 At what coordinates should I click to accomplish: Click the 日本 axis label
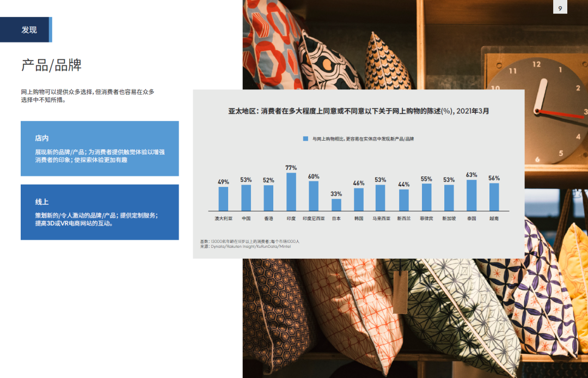click(336, 218)
